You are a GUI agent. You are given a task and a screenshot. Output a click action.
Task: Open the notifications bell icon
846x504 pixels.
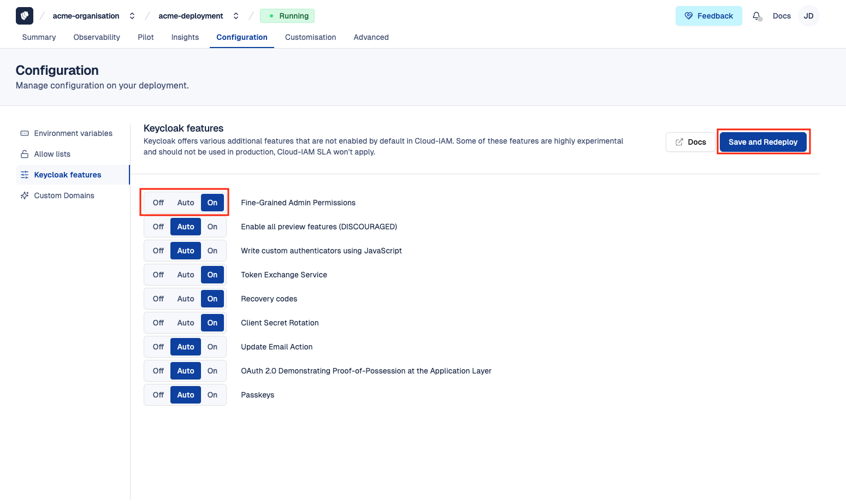[x=756, y=16]
